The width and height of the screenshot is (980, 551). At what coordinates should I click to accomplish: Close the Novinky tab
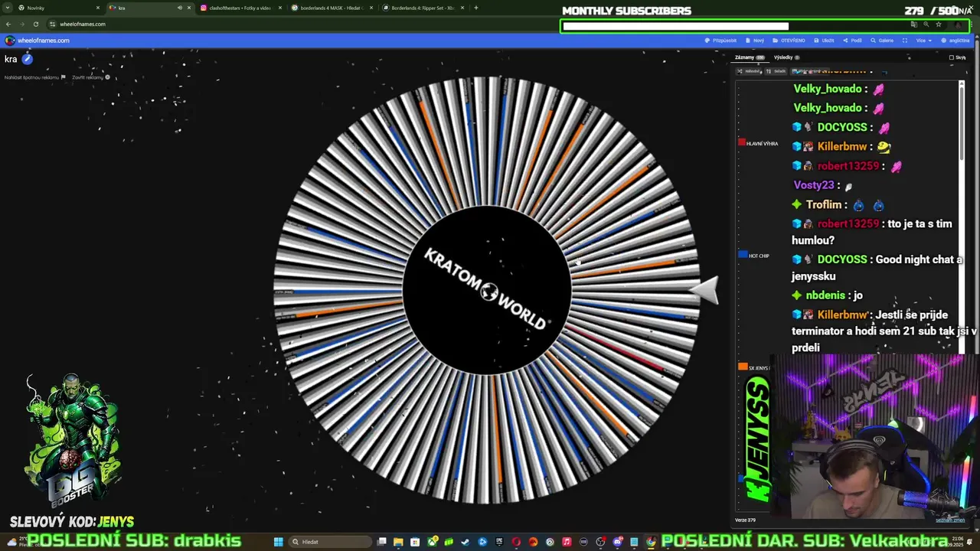(x=98, y=8)
